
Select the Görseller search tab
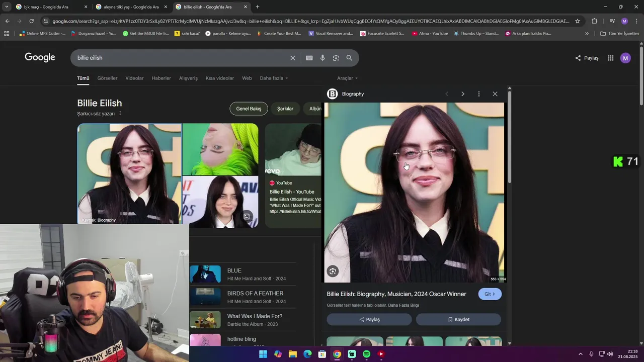point(107,78)
